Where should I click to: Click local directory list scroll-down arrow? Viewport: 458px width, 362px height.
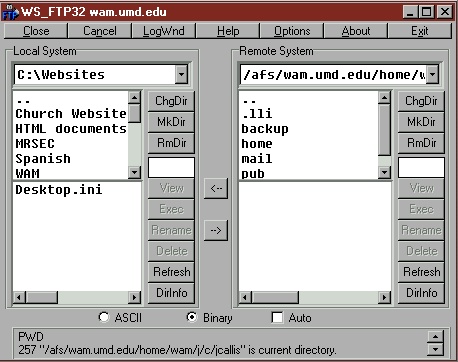click(134, 173)
